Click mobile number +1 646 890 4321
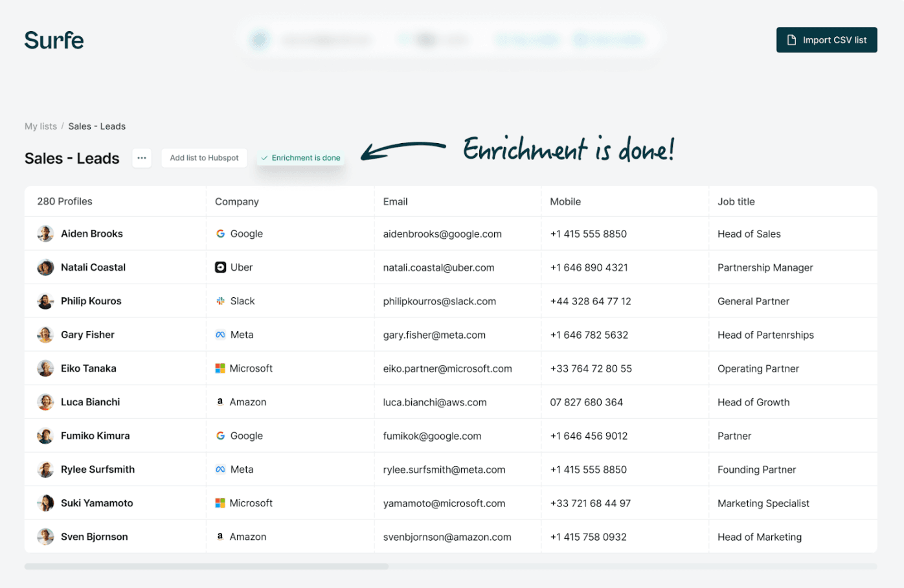 (589, 267)
